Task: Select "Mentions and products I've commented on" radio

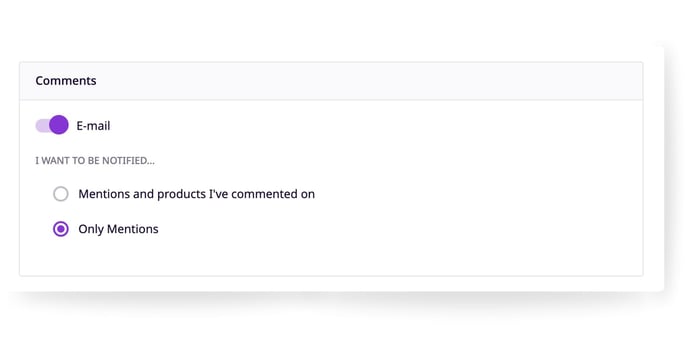Action: pos(61,194)
